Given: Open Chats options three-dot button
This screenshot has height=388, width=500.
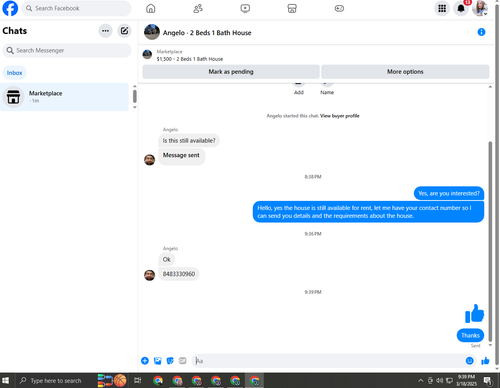Looking at the screenshot, I should [105, 31].
